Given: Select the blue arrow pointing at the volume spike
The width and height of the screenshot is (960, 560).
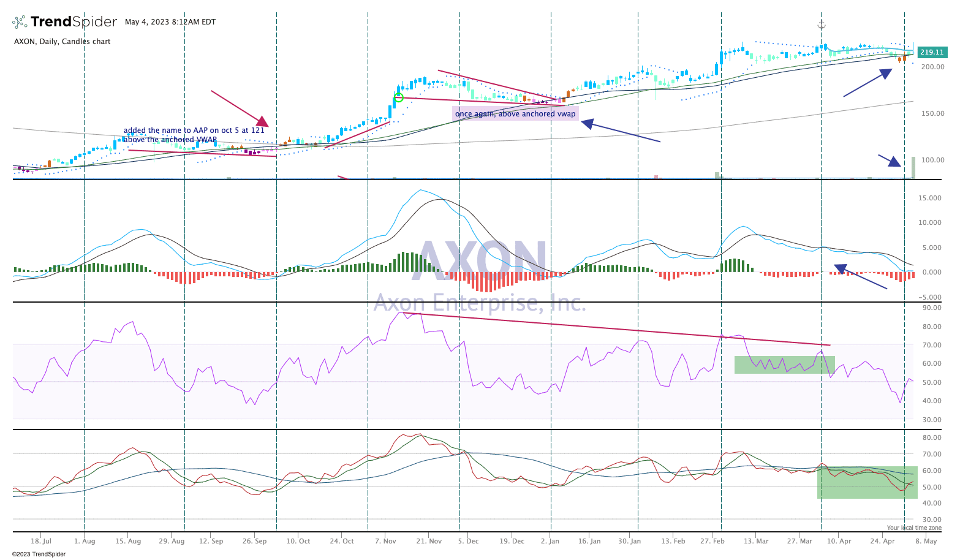Looking at the screenshot, I should [890, 161].
